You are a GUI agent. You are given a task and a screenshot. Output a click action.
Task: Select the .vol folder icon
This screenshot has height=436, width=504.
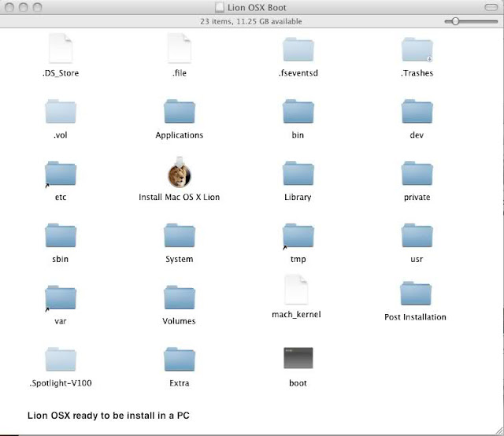(x=61, y=111)
